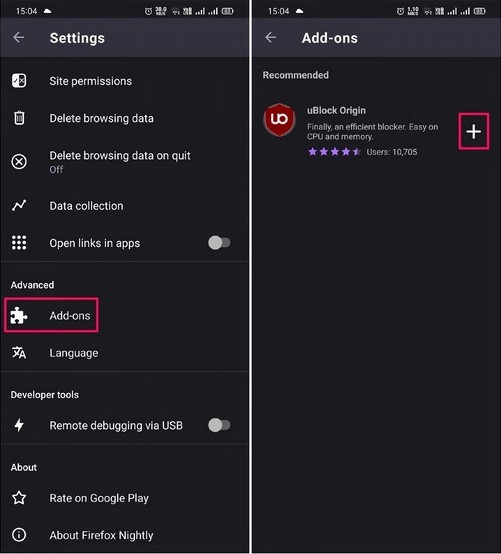Tap the lightning bolt Remote debugging icon
The image size is (501, 554).
[19, 425]
